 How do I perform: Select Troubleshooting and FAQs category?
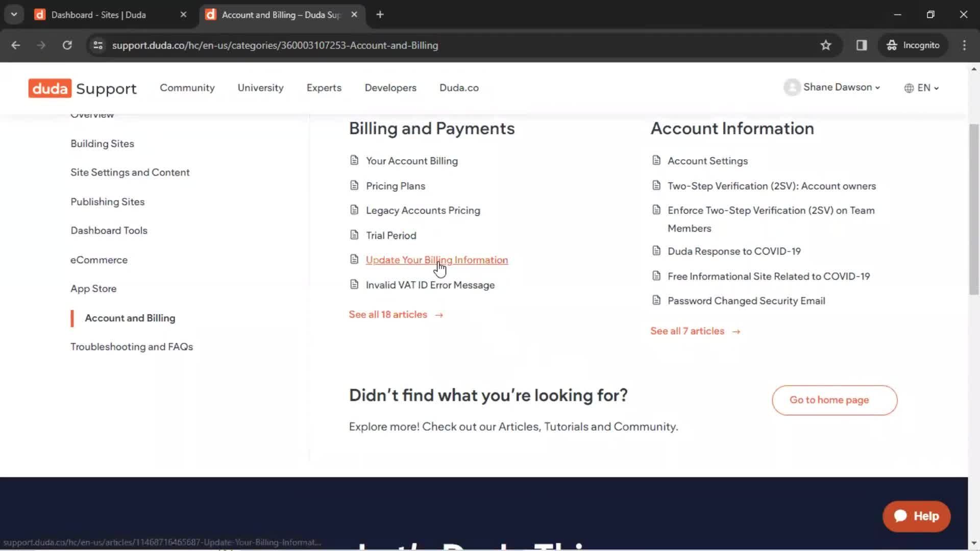132,347
